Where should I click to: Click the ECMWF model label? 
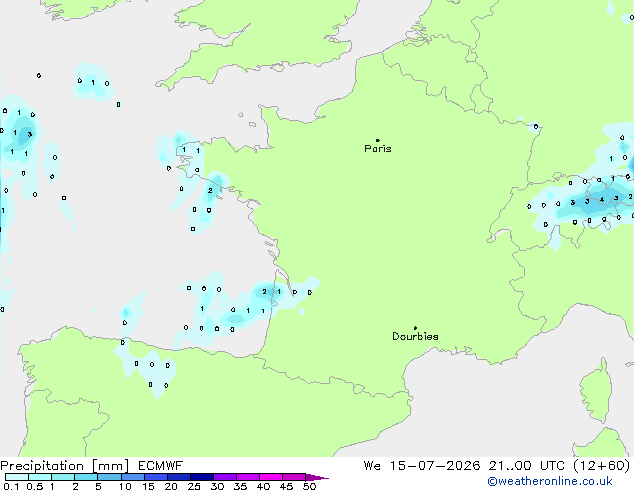[161, 466]
